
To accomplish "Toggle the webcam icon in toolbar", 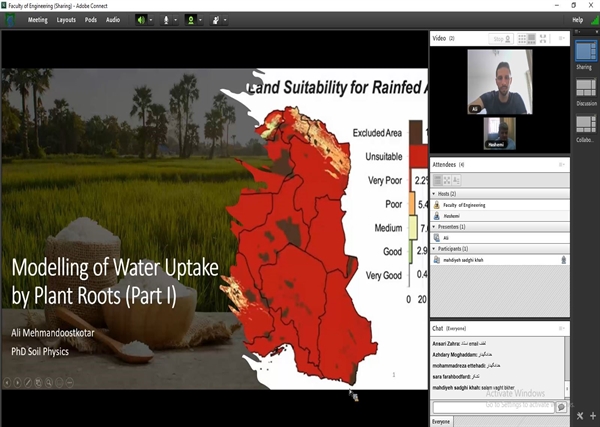I will [190, 20].
